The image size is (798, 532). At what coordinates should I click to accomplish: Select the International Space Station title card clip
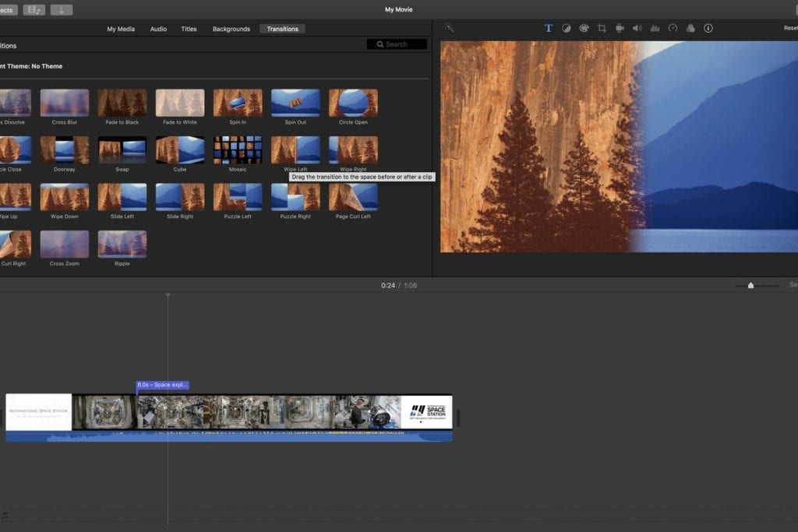pyautogui.click(x=39, y=411)
